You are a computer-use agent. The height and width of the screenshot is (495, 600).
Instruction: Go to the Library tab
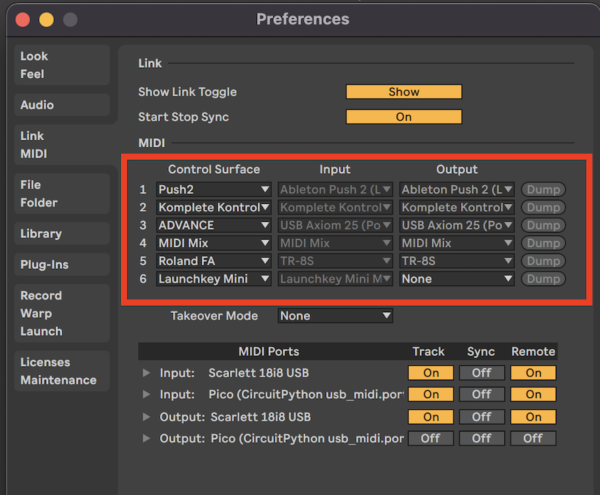coord(62,233)
